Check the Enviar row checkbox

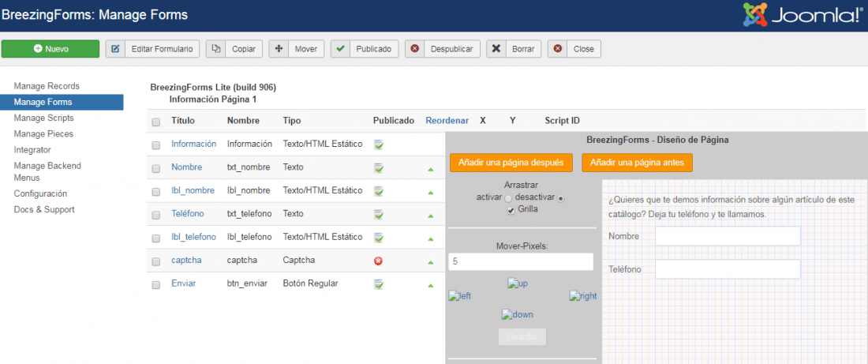coord(156,285)
